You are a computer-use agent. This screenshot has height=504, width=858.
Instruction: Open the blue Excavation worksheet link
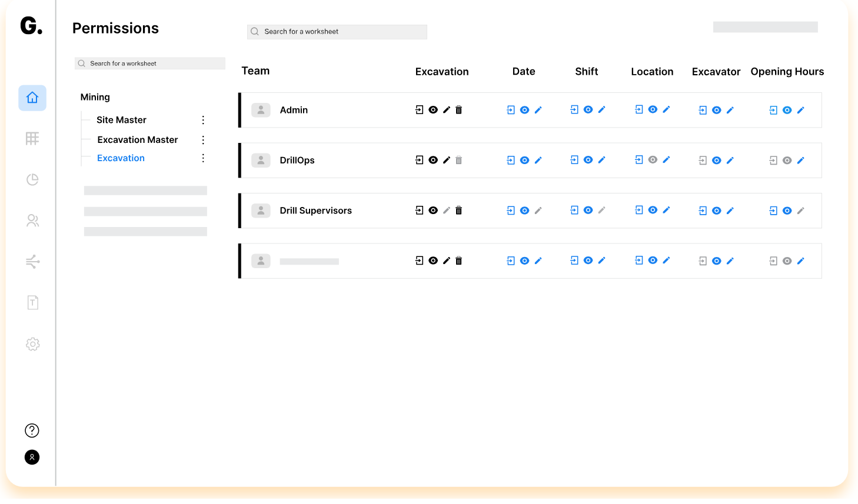point(121,158)
